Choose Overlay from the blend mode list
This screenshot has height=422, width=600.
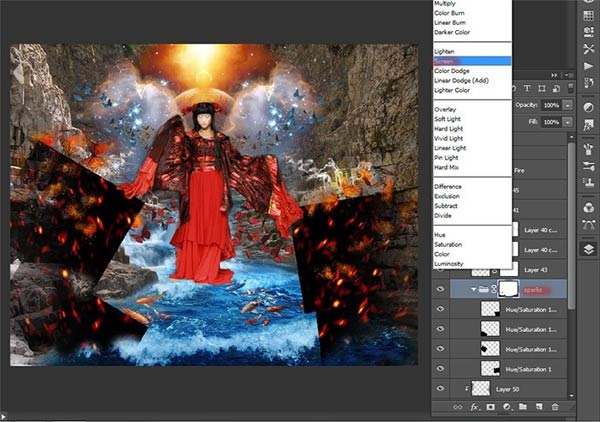pyautogui.click(x=445, y=109)
